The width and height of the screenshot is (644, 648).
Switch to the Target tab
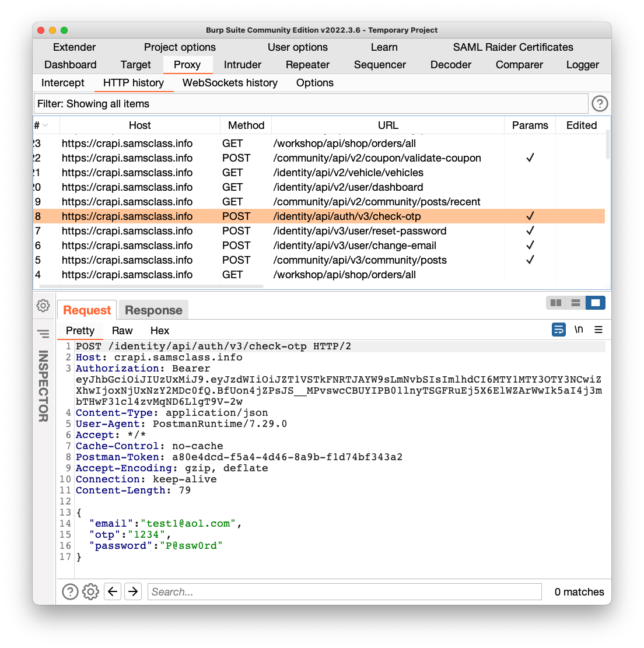coord(135,65)
